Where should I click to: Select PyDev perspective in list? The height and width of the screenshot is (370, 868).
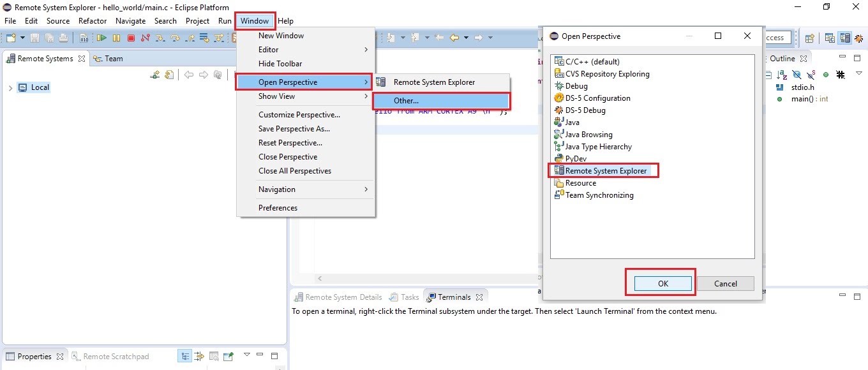coord(570,159)
